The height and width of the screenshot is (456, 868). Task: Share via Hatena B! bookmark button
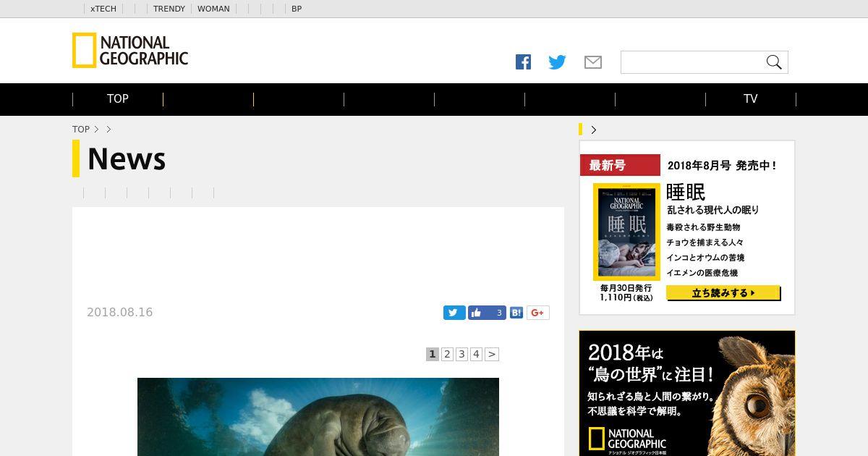coord(516,313)
